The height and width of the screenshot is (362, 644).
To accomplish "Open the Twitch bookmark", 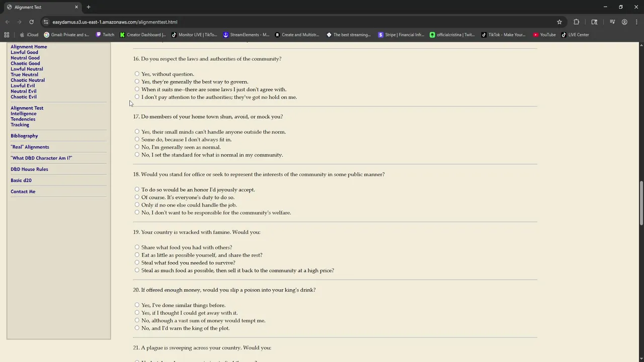I will coord(105,35).
